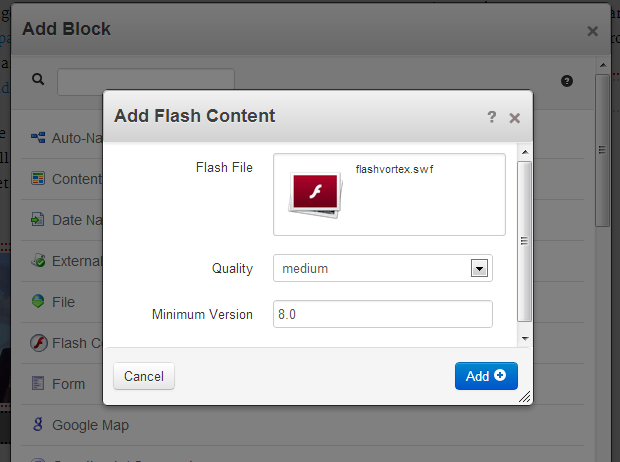Choose the Google Map block
Image resolution: width=620 pixels, height=462 pixels.
pyautogui.click(x=90, y=425)
